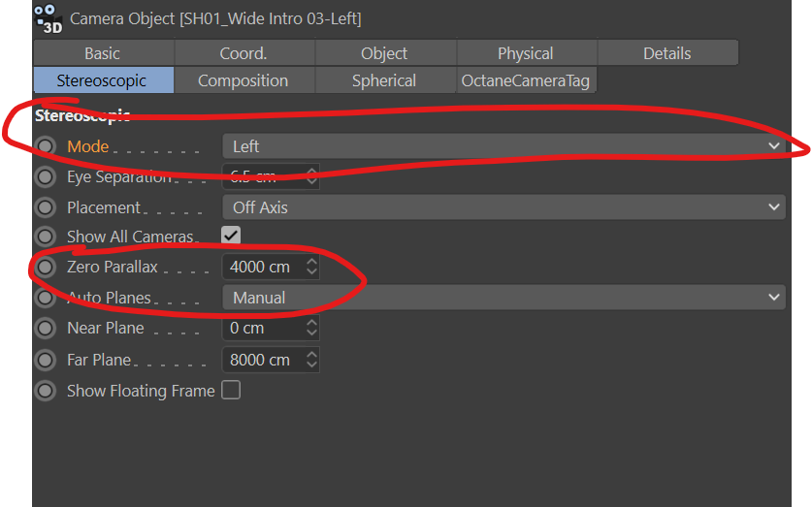
Task: Click the keyframe circle beside Auto Planes
Action: pos(46,298)
